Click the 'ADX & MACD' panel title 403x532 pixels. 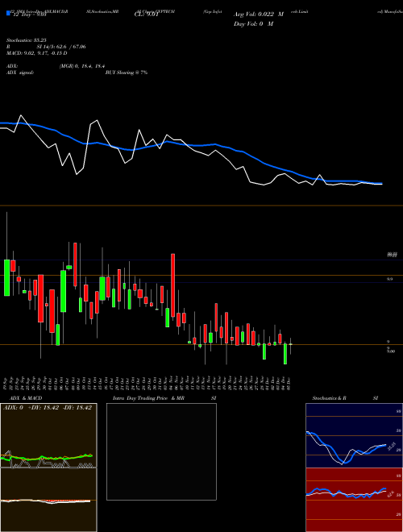[x=26, y=398]
